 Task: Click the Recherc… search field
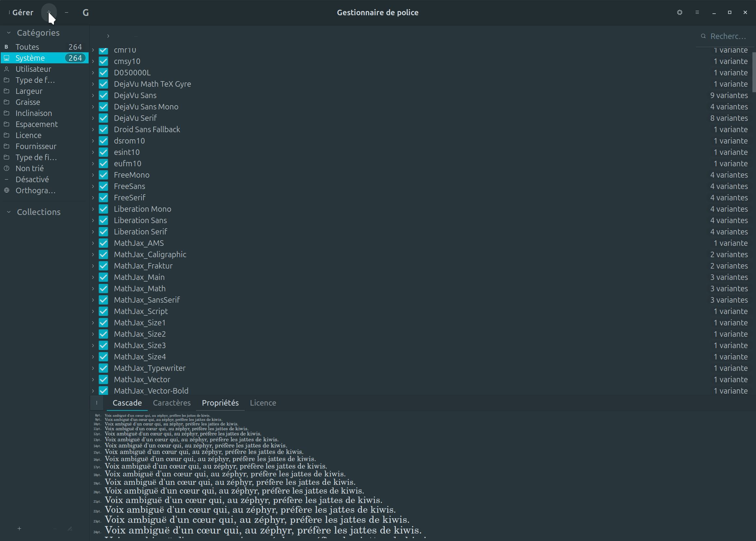click(727, 36)
